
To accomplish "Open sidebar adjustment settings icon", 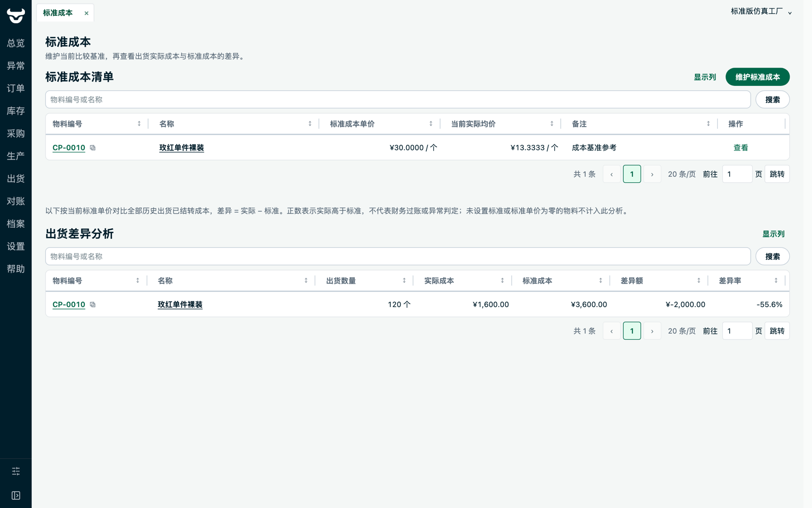I will click(x=16, y=471).
